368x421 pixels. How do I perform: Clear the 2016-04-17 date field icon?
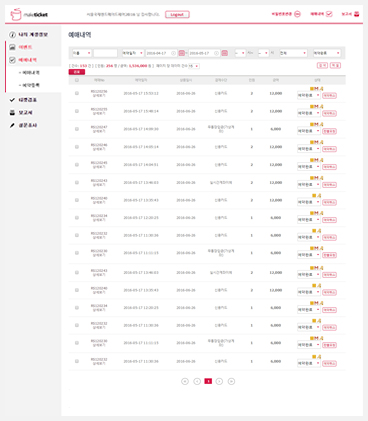pyautogui.click(x=173, y=53)
